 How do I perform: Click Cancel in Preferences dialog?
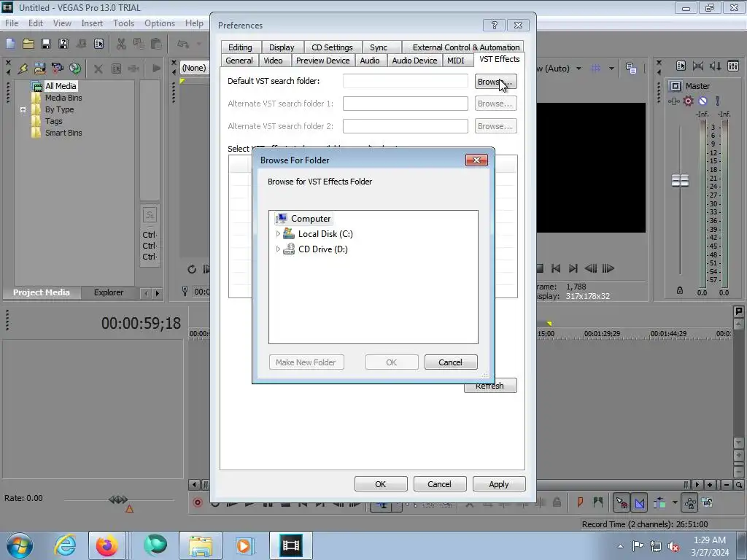coord(439,484)
